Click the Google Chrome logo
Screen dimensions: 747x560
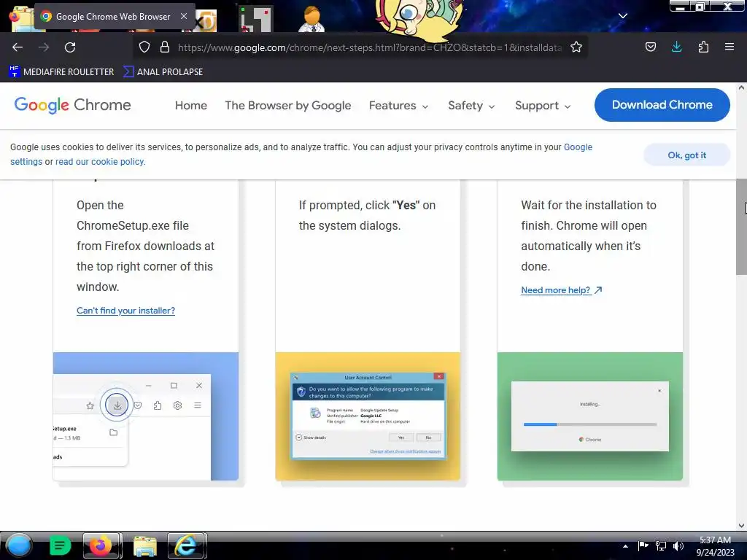point(72,105)
